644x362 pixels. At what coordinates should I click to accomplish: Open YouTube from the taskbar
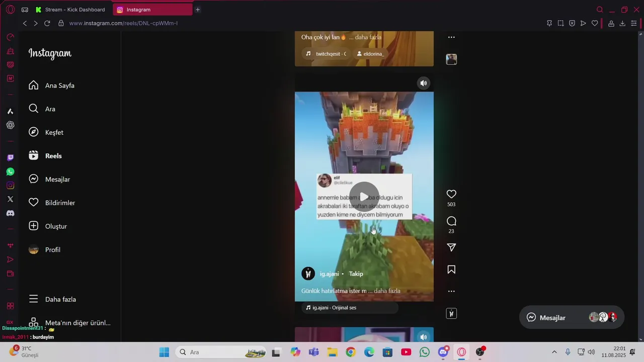[x=406, y=352]
